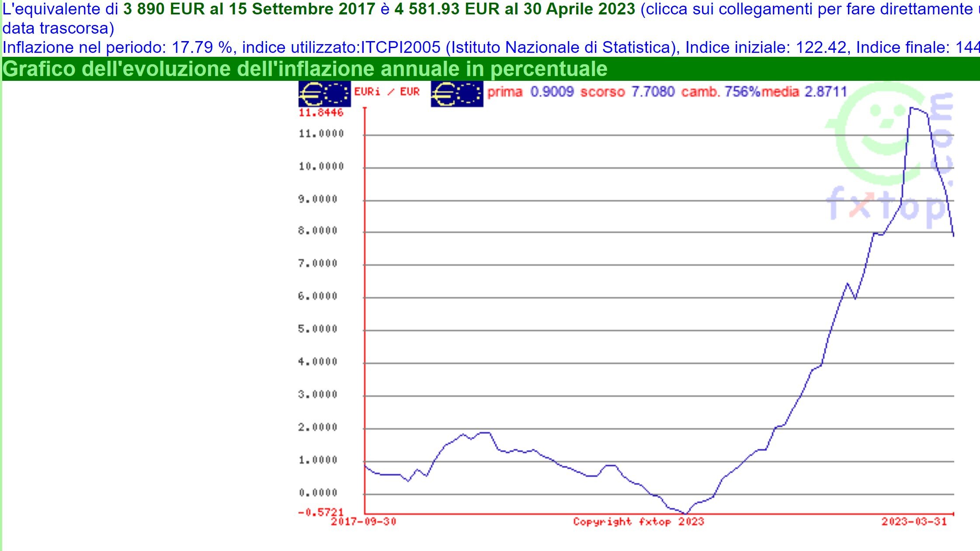The width and height of the screenshot is (980, 551).
Task: Click the y-axis label 0.0000
Action: [x=318, y=493]
